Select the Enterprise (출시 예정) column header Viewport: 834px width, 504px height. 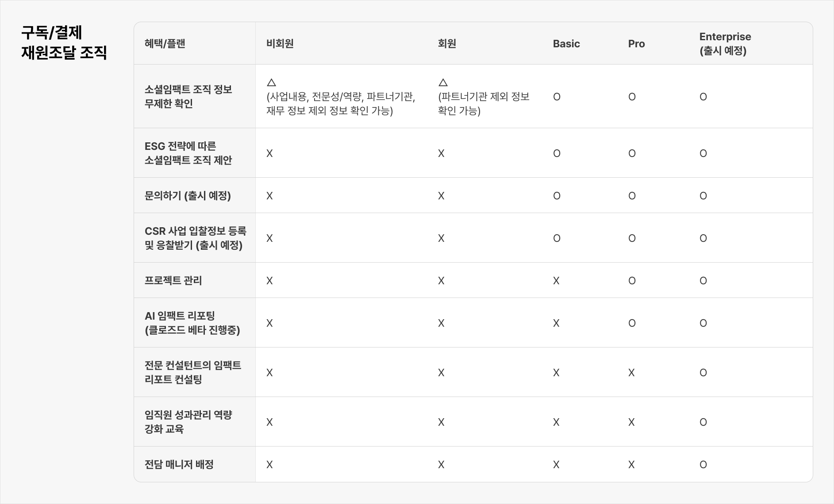725,44
